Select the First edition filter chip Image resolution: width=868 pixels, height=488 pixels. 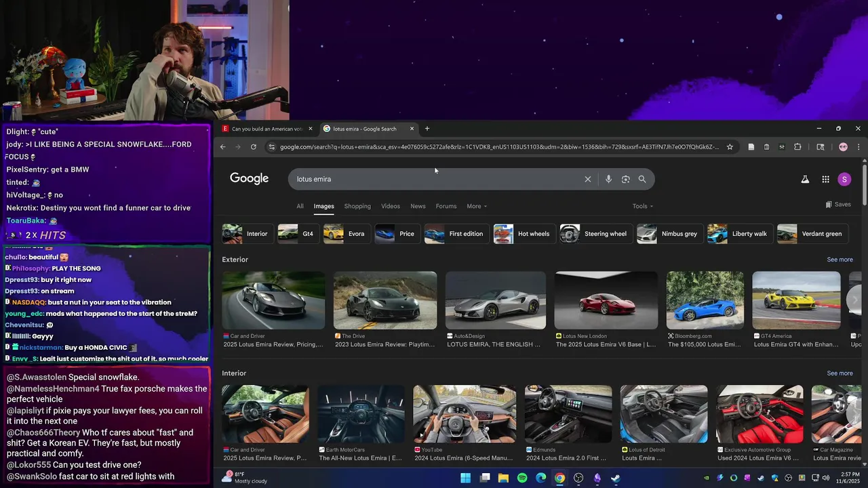coord(457,234)
